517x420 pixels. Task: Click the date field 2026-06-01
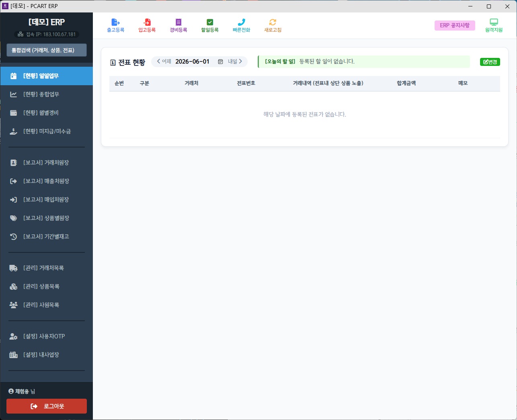point(193,61)
